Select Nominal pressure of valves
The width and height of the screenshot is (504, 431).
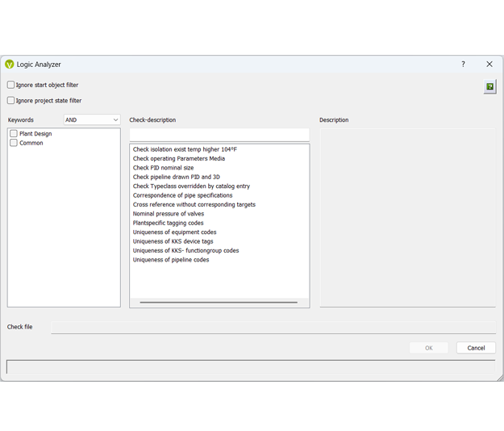pyautogui.click(x=168, y=214)
